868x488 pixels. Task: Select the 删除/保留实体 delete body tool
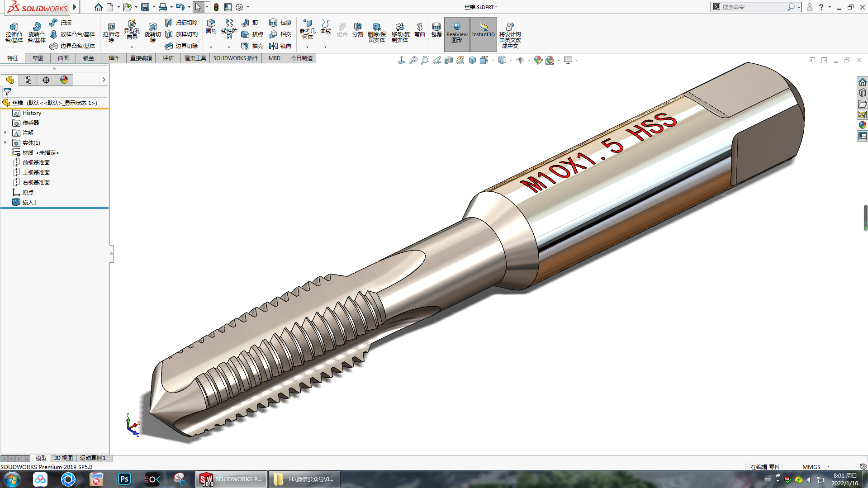[x=376, y=33]
